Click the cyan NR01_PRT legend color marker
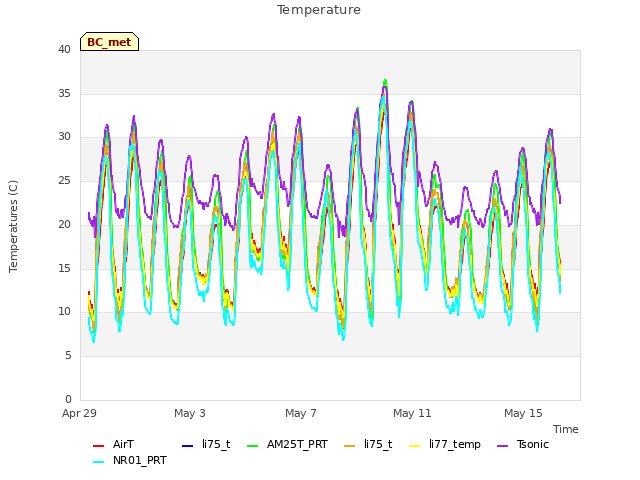Image resolution: width=640 pixels, height=480 pixels. (x=98, y=462)
